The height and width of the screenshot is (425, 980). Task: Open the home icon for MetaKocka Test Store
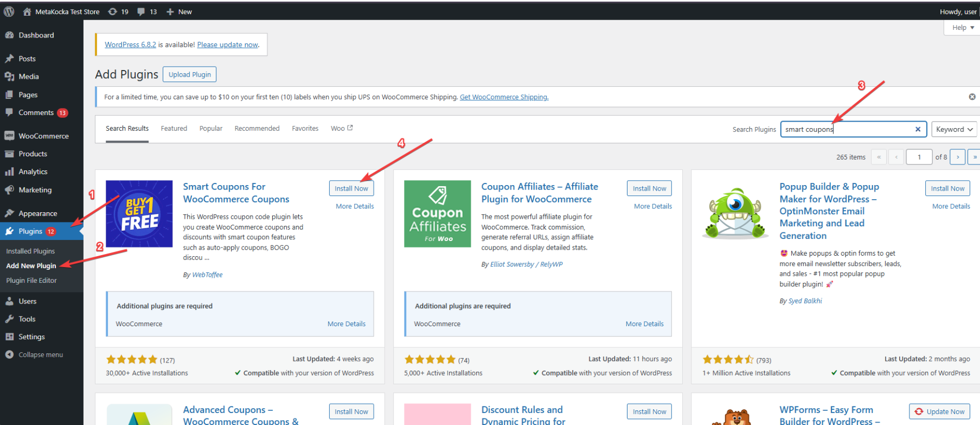point(27,11)
